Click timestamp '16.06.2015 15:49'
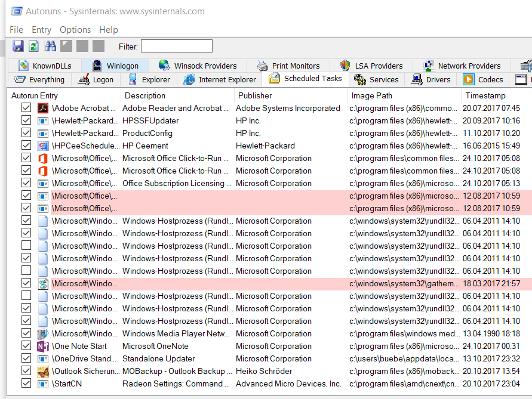This screenshot has width=532, height=399. click(491, 146)
